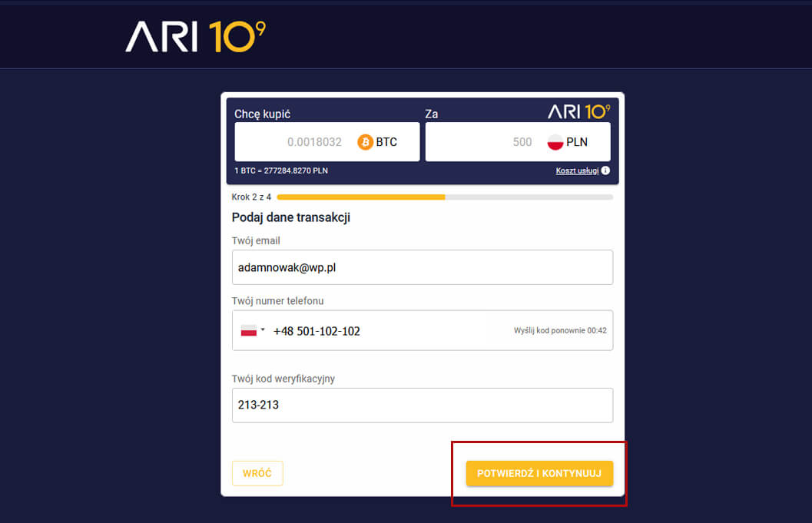Screen dimensions: 812x523
Task: Expand the phone country code dropdown arrow
Action: [263, 330]
